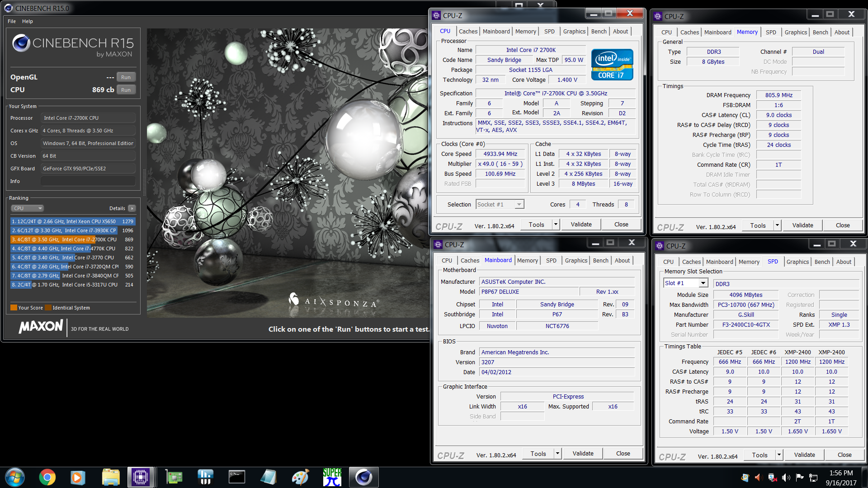The width and height of the screenshot is (868, 488).
Task: Click the CPU-Z icon in Mainboard window title
Action: tap(438, 244)
